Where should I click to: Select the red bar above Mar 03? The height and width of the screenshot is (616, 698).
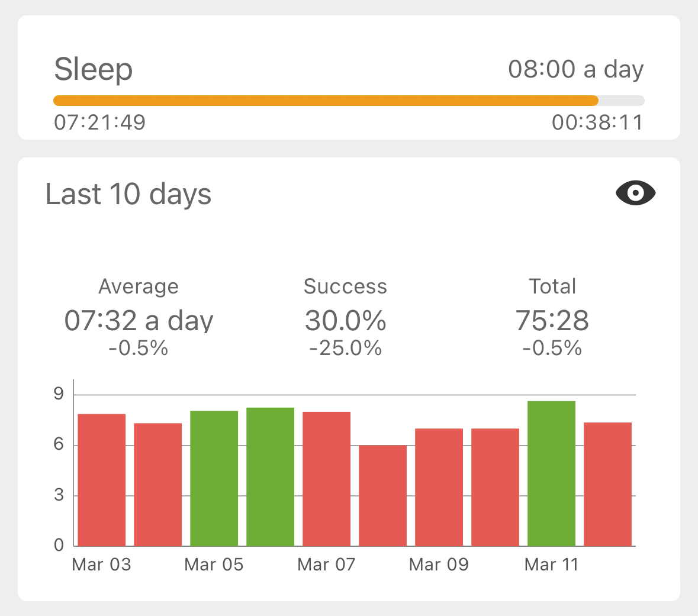(102, 480)
